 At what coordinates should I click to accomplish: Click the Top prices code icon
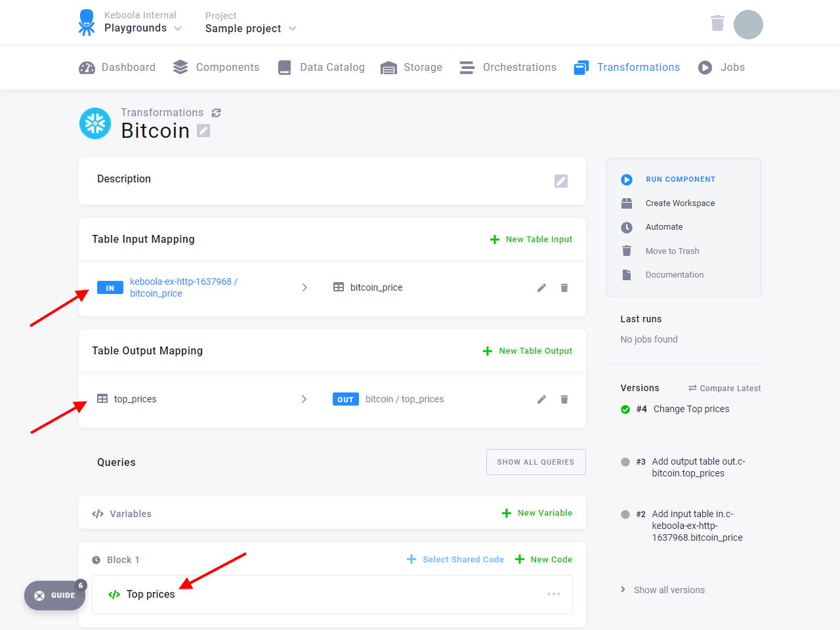[x=114, y=595]
